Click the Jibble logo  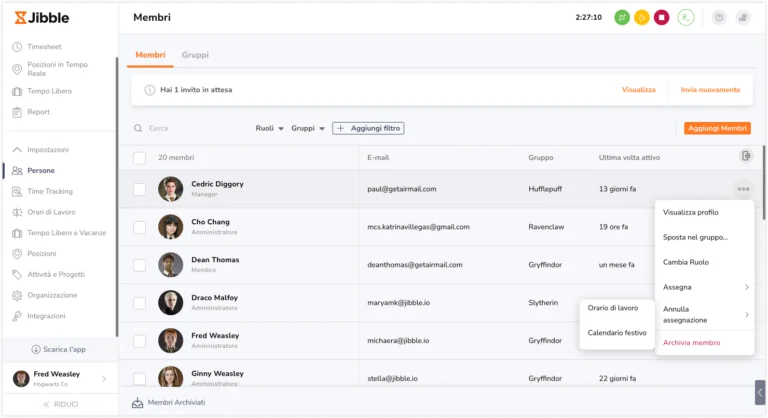click(x=42, y=18)
